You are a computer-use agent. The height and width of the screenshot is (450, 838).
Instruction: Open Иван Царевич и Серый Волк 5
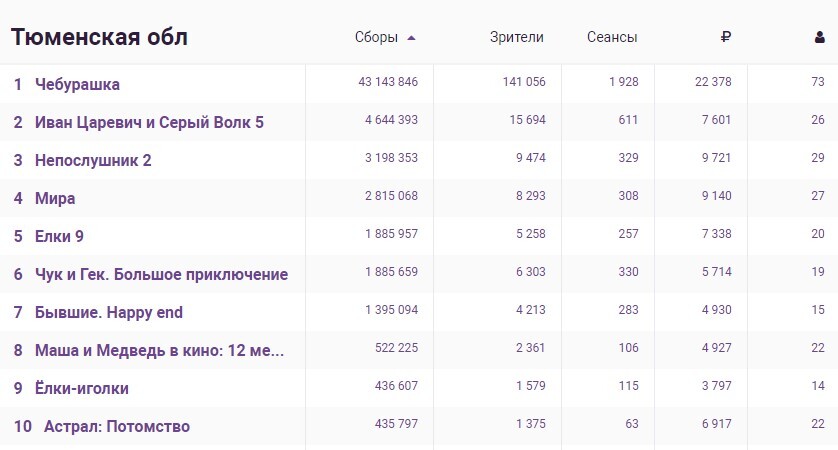pos(149,122)
